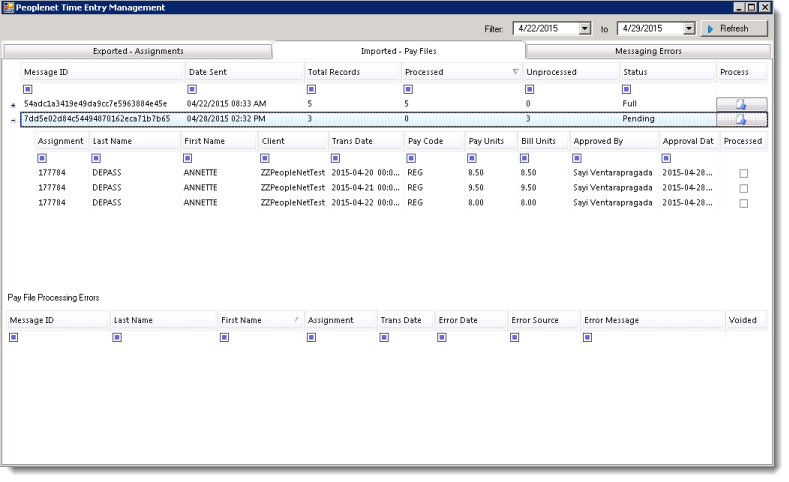This screenshot has height=482, width=789.
Task: Sort by Total Records column header
Action: coord(352,72)
